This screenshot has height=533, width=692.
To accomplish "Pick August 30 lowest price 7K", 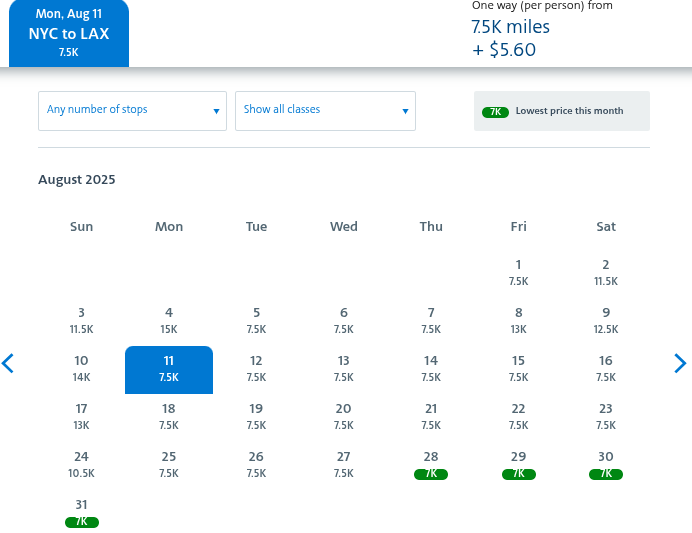I will tap(606, 466).
